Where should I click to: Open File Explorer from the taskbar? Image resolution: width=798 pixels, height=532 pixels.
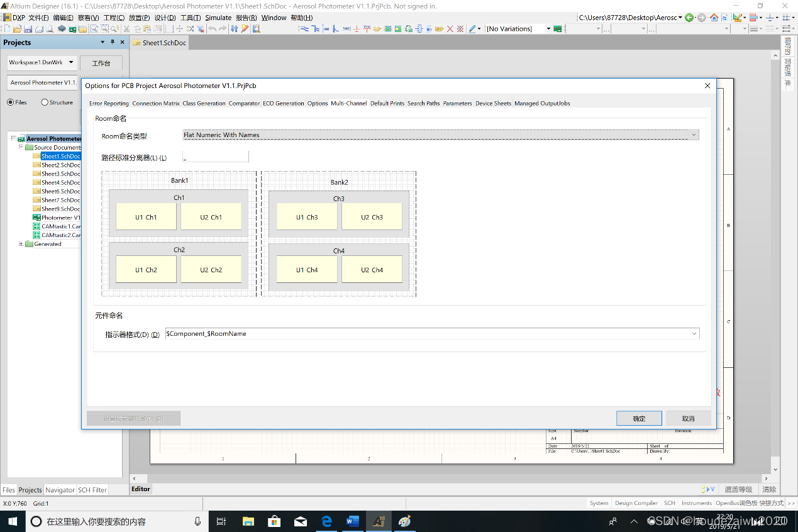248,521
